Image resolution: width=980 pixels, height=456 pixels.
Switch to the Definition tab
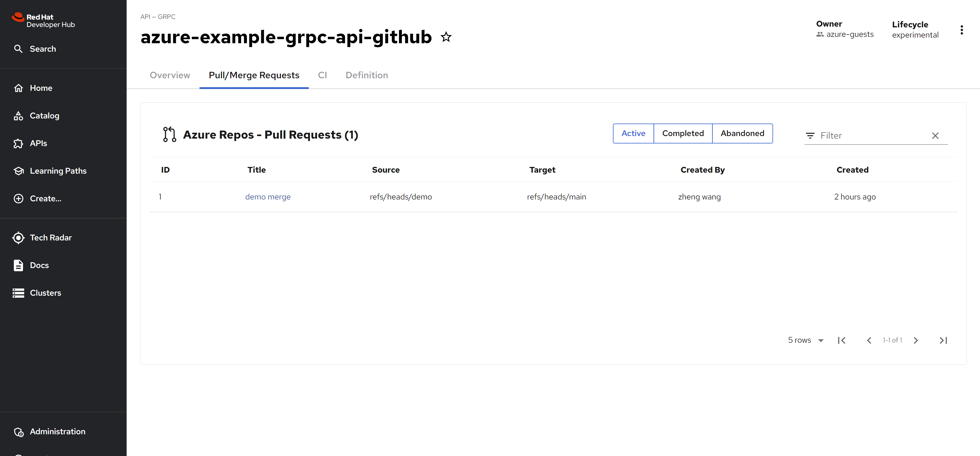[366, 75]
